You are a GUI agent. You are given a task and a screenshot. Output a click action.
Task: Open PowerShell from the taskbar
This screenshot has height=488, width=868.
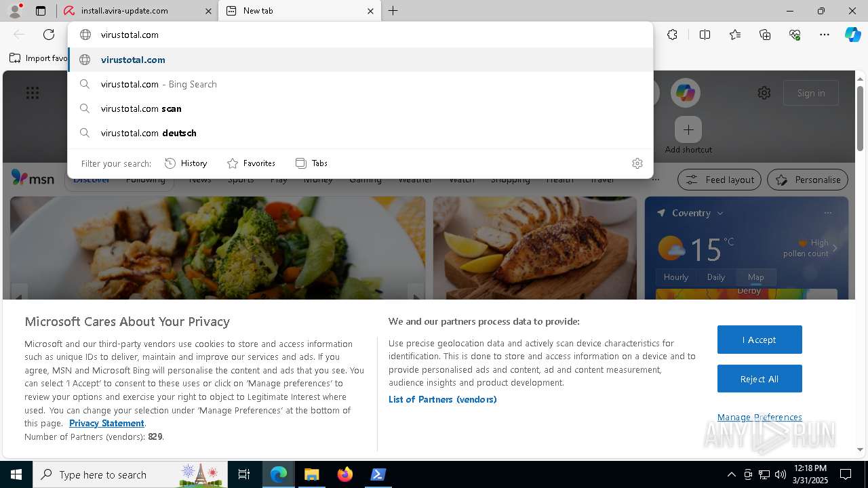378,474
